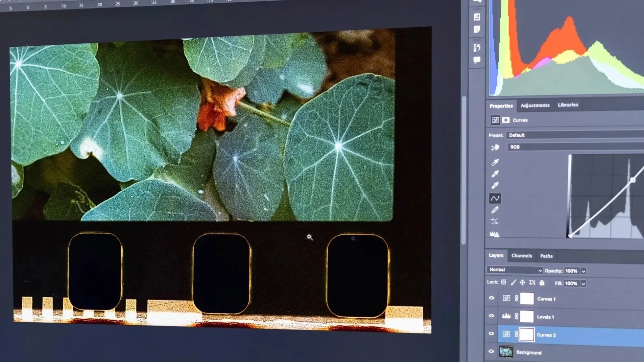Select the Layers tab
Viewport: 644px width, 362px height.
(496, 255)
